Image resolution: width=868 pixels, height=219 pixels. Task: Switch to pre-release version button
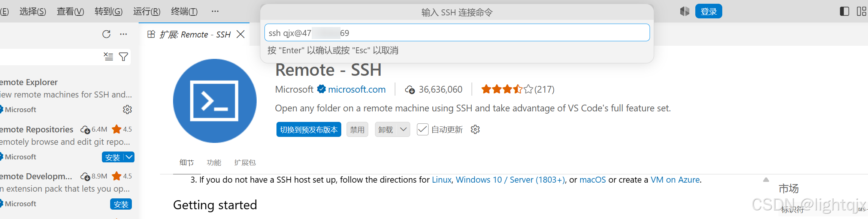point(309,129)
